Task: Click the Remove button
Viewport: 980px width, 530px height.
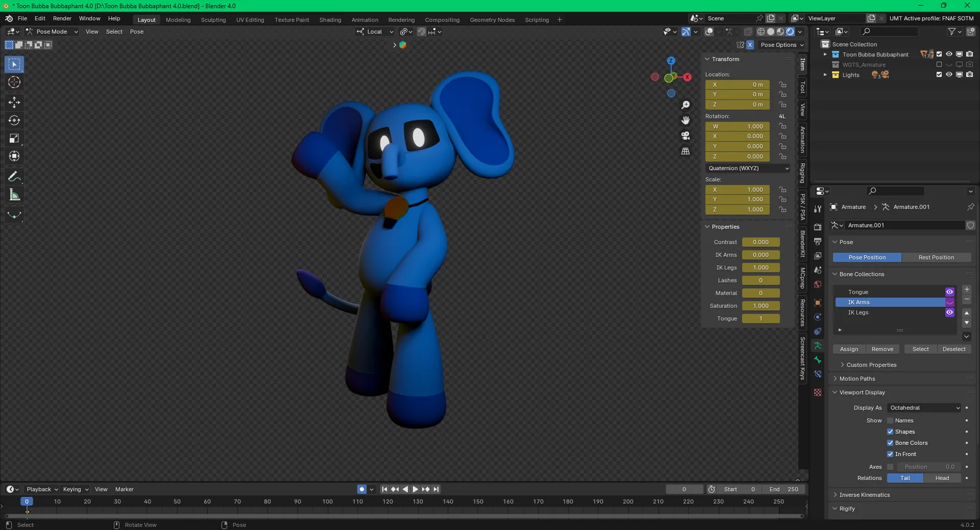Action: 882,349
